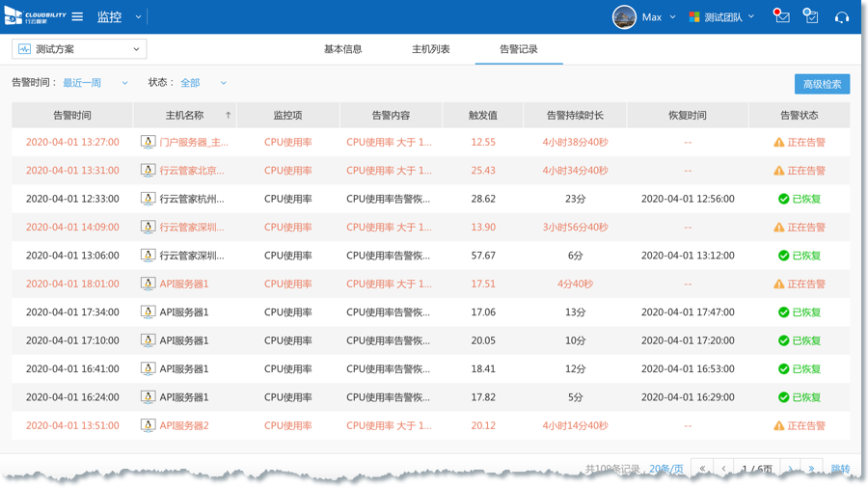Switch to the 主机列表 tab
Image resolution: width=868 pixels, height=488 pixels.
431,49
